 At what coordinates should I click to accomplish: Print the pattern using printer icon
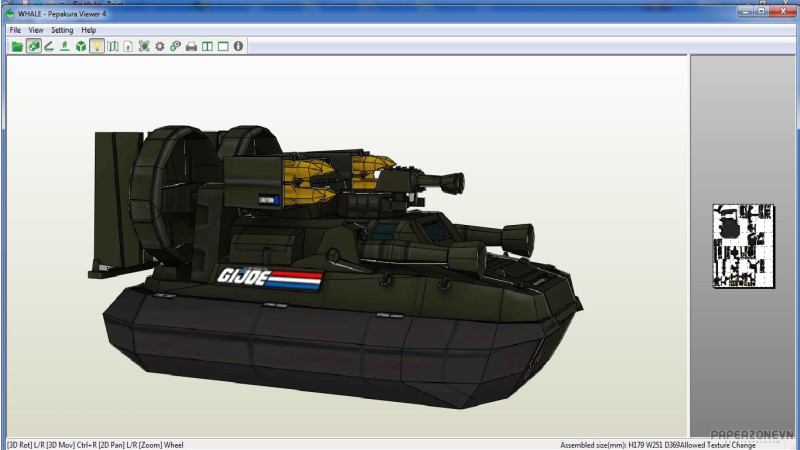click(191, 46)
